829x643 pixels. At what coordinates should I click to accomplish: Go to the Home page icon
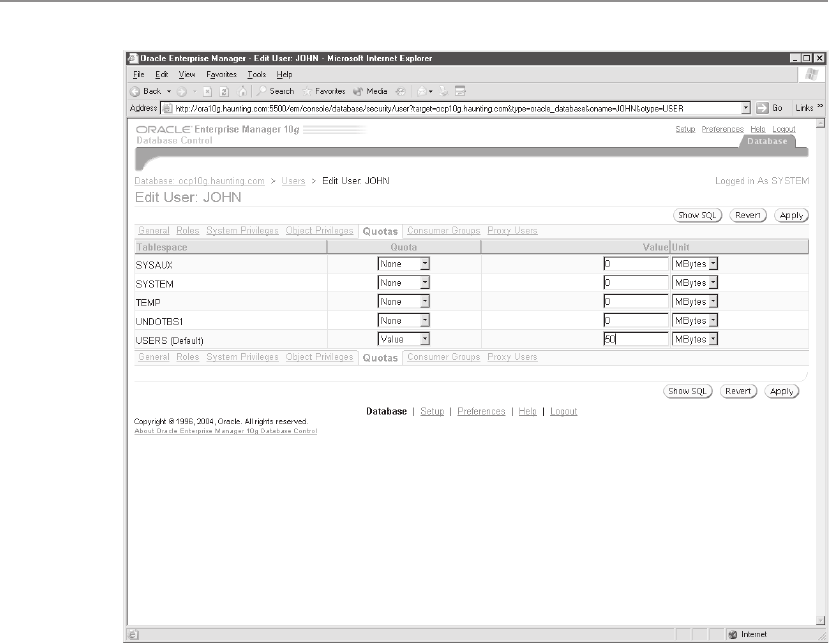[x=242, y=91]
